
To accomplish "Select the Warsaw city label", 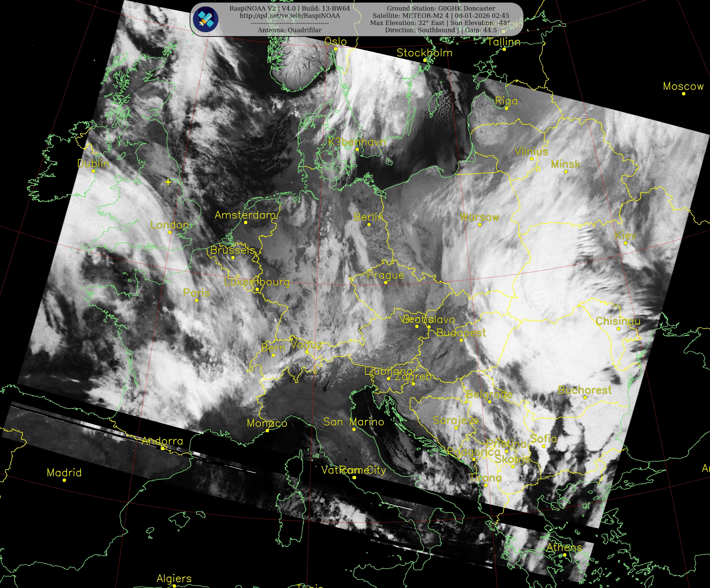I will click(479, 217).
